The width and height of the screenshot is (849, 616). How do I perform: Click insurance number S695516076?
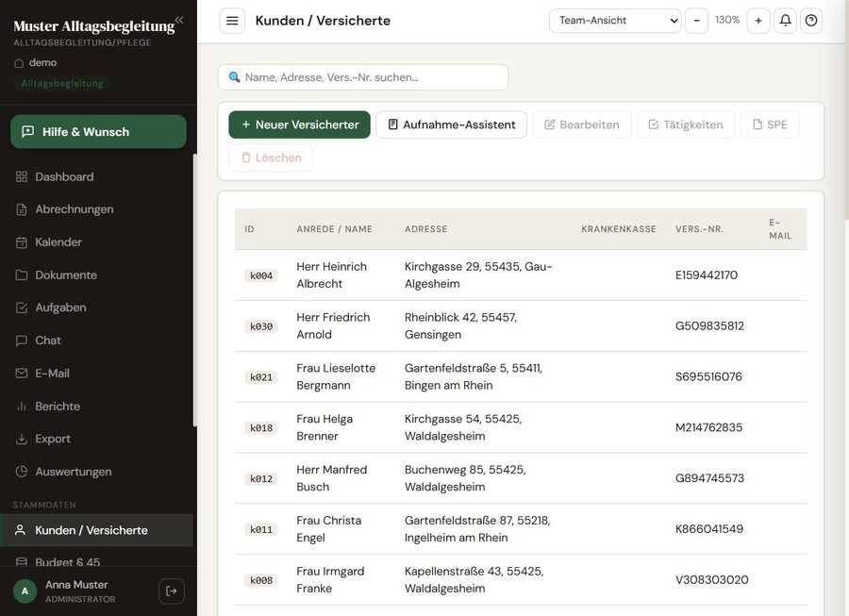click(x=708, y=376)
